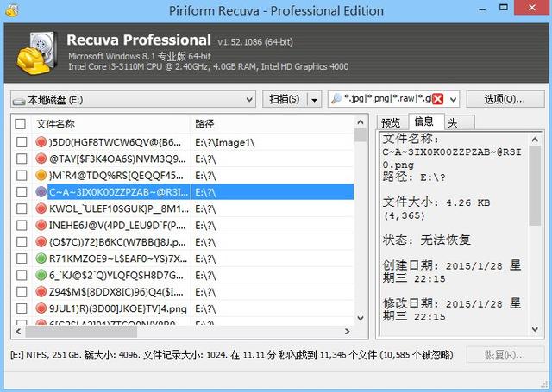Minimize the Recuva window
This screenshot has height=392, width=552.
[x=482, y=9]
